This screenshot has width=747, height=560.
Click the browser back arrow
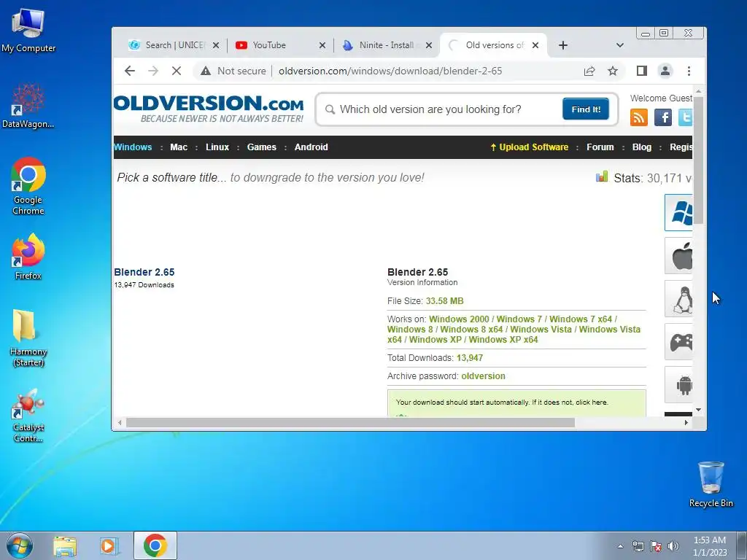[130, 71]
